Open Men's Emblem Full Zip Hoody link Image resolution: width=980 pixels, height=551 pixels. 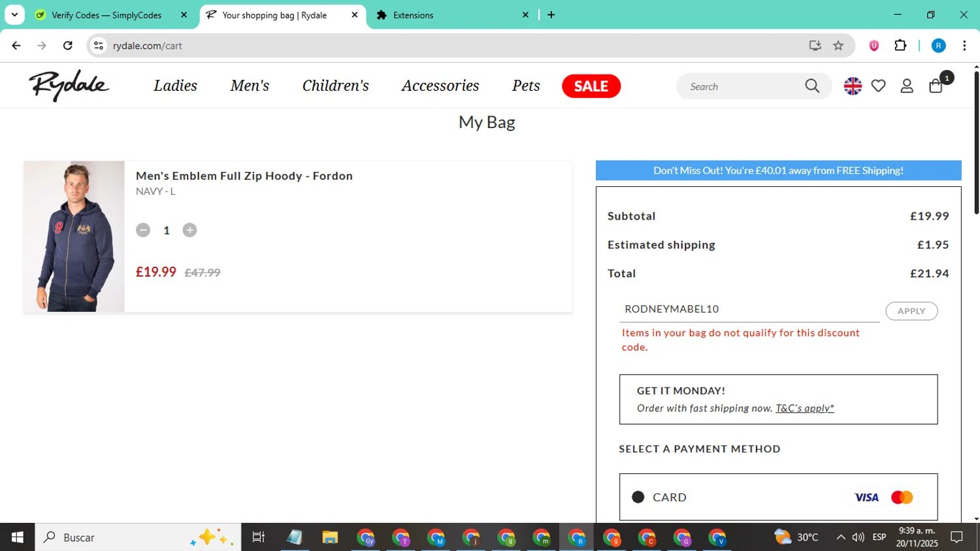pos(244,176)
